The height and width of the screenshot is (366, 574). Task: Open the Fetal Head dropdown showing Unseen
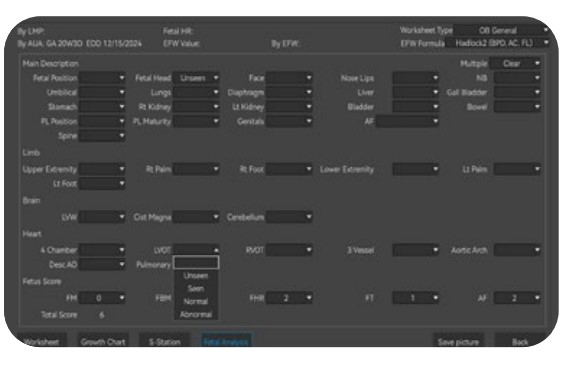pyautogui.click(x=196, y=78)
